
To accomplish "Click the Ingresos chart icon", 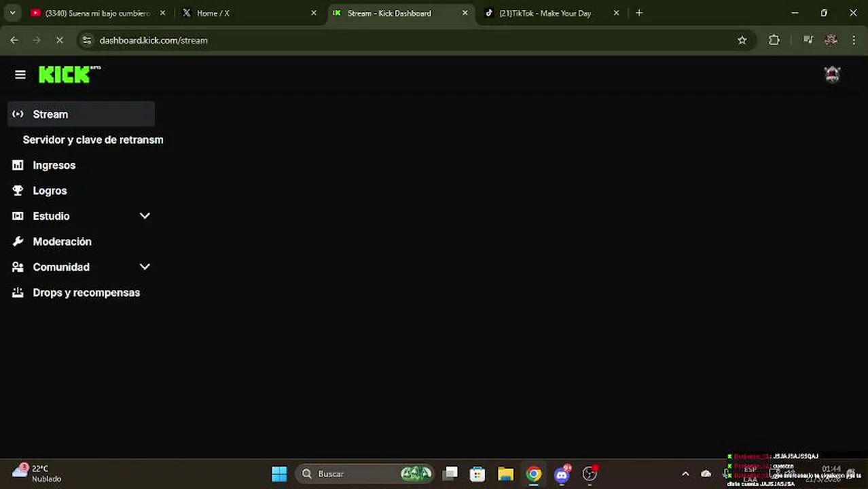I will 18,165.
